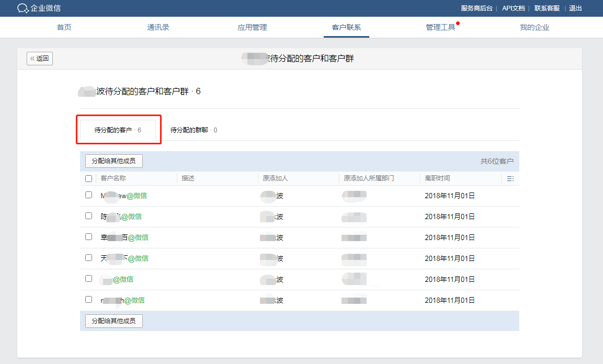Click 退出 to log out

tap(575, 8)
